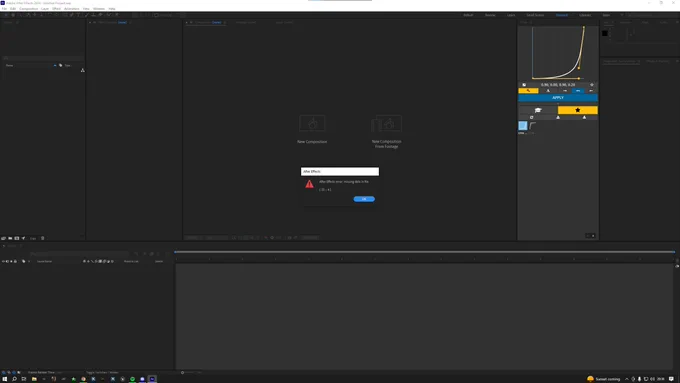
Task: Click the graduation cap tab in Flow panel
Action: (538, 110)
